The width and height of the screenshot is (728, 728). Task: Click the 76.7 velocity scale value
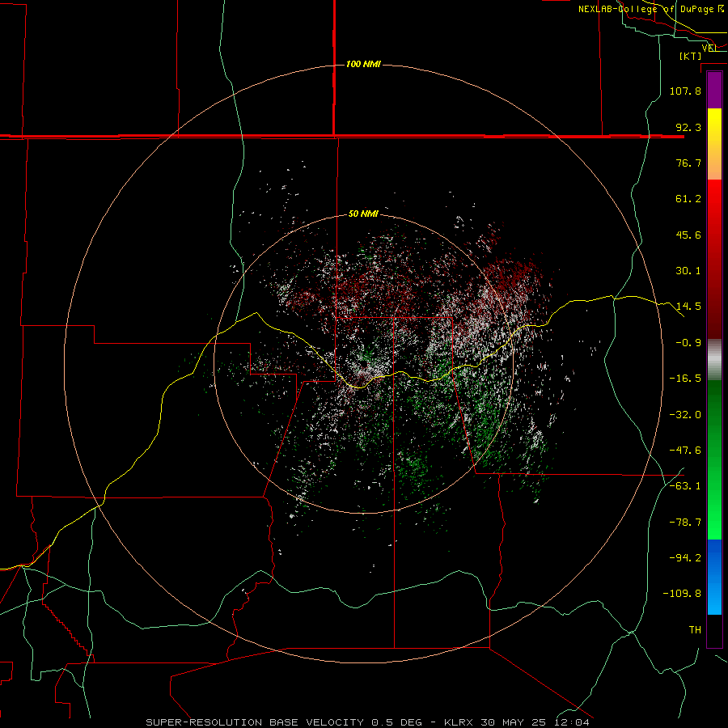688,163
